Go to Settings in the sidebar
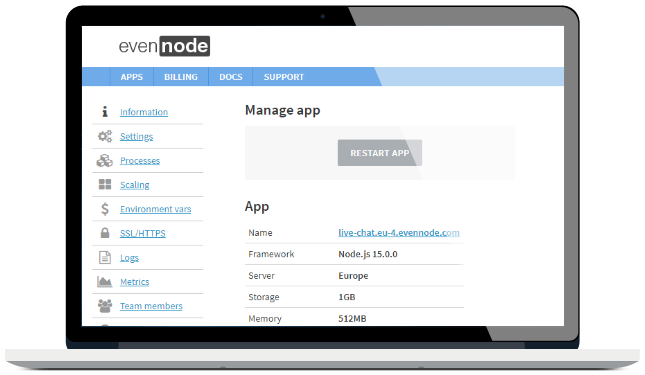 pos(137,137)
